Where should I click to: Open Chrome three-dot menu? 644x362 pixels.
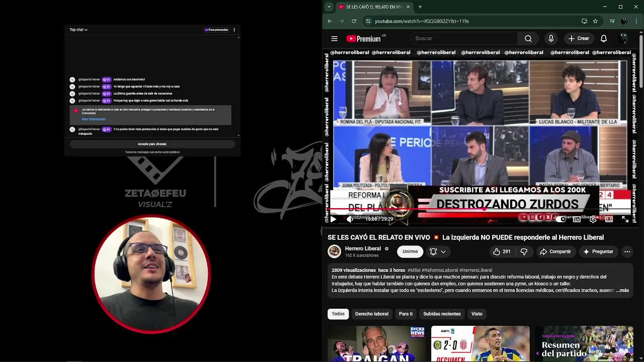click(636, 21)
